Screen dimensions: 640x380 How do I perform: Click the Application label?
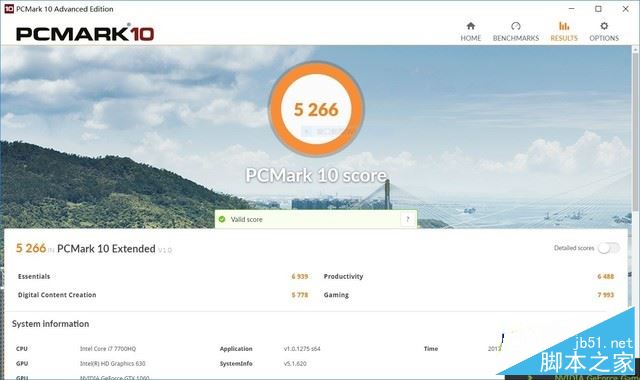coord(236,349)
